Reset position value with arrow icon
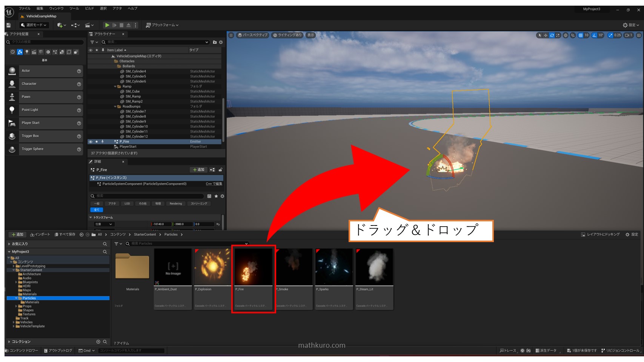 pos(218,224)
